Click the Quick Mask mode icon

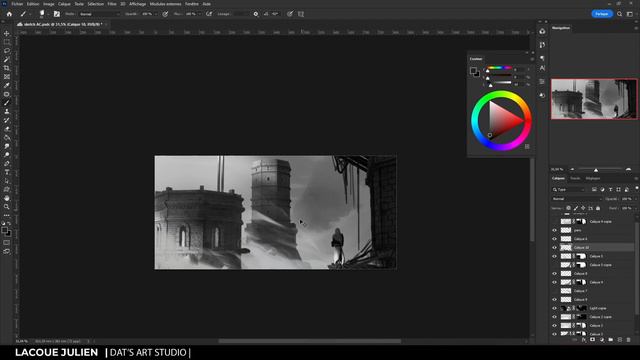(x=7, y=243)
